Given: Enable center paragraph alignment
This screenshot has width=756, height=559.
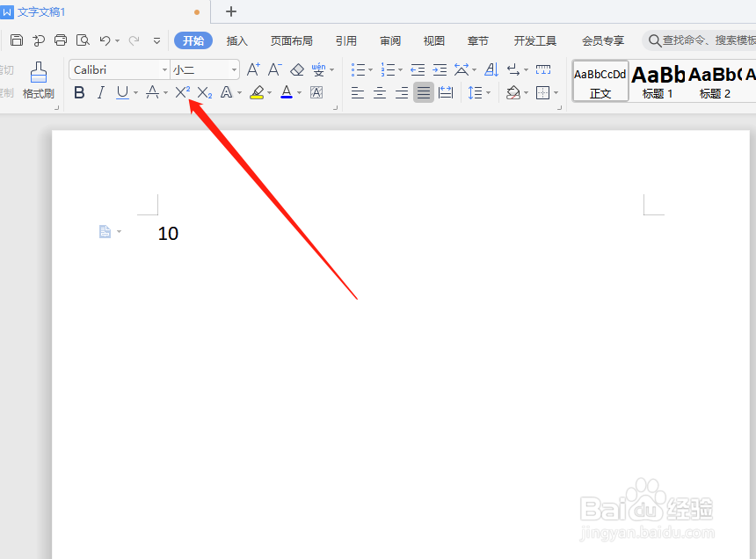Looking at the screenshot, I should pyautogui.click(x=379, y=92).
